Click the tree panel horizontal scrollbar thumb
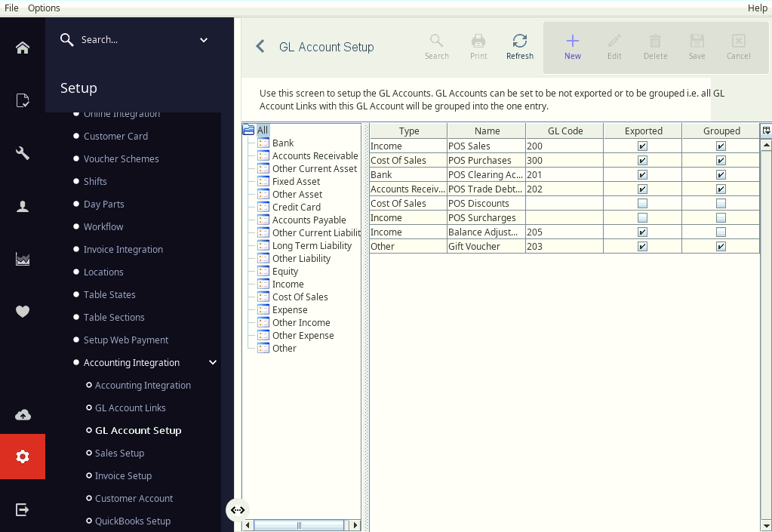The height and width of the screenshot is (532, 772). point(298,525)
